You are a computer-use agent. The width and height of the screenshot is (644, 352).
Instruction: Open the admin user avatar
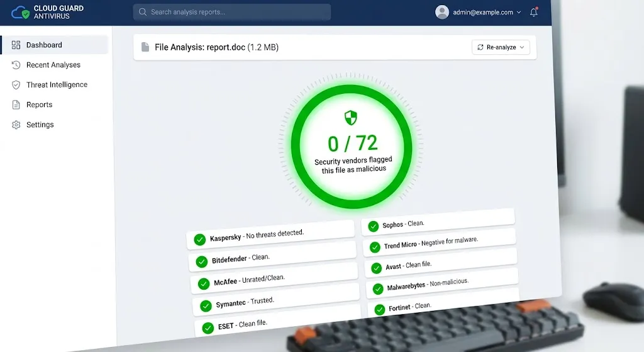coord(442,13)
